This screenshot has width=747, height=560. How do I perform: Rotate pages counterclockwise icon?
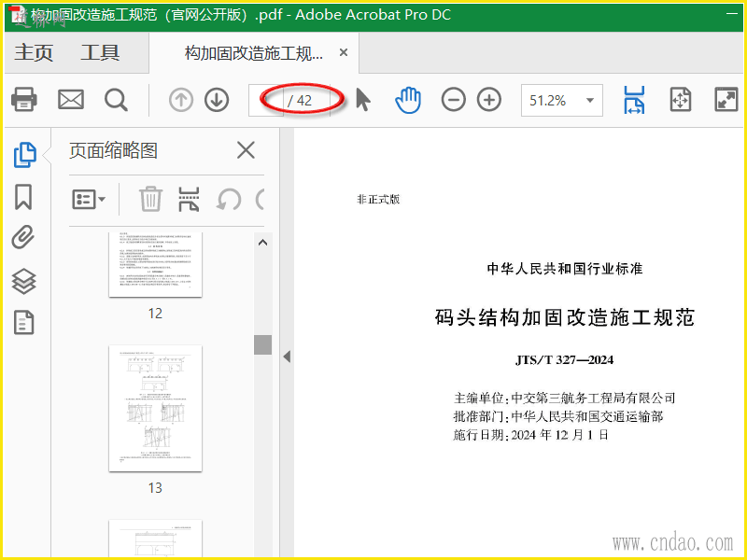[228, 199]
